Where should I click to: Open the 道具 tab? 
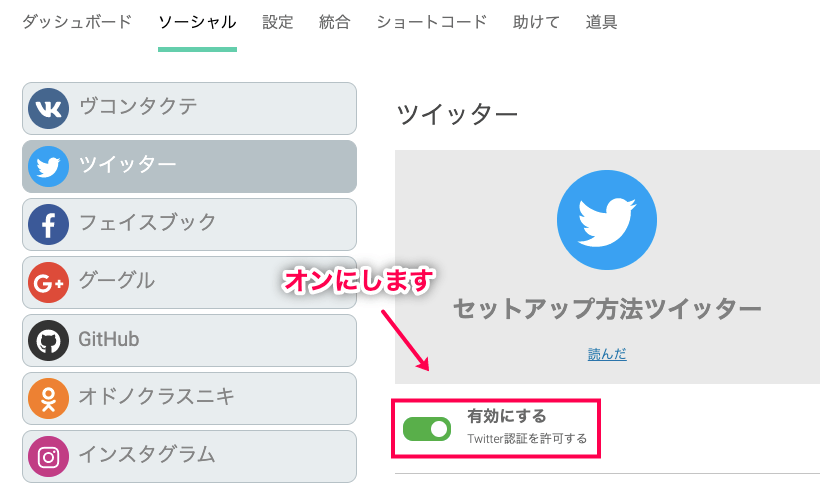pos(601,22)
